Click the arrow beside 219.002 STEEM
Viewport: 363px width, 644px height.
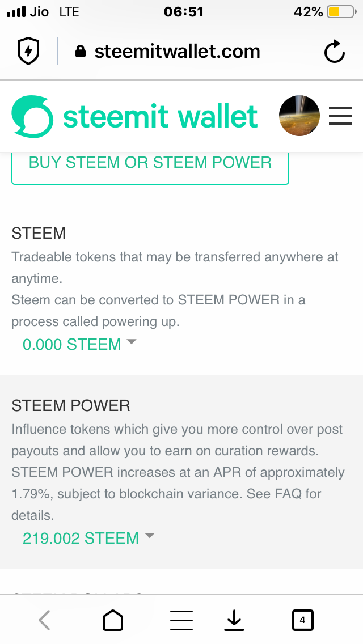pyautogui.click(x=150, y=535)
